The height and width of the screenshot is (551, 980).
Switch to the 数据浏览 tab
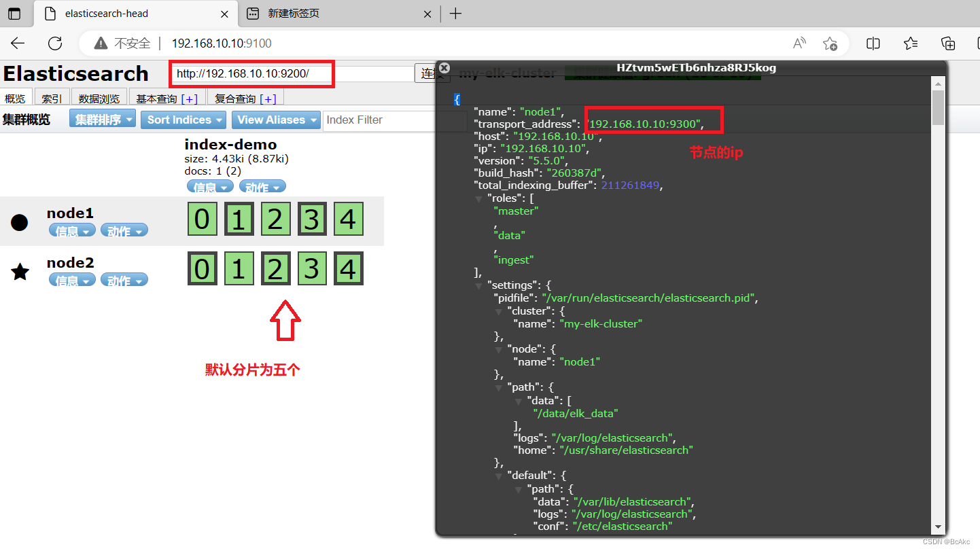99,99
